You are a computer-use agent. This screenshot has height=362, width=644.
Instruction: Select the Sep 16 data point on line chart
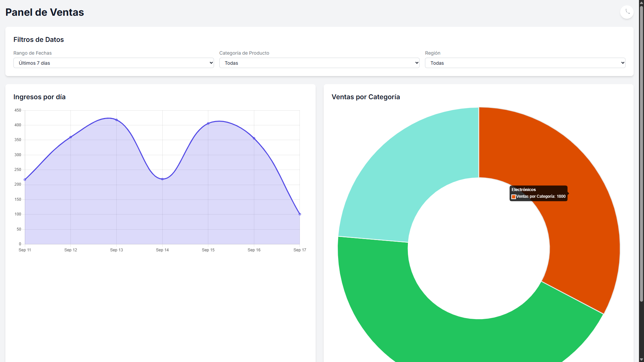point(254,138)
